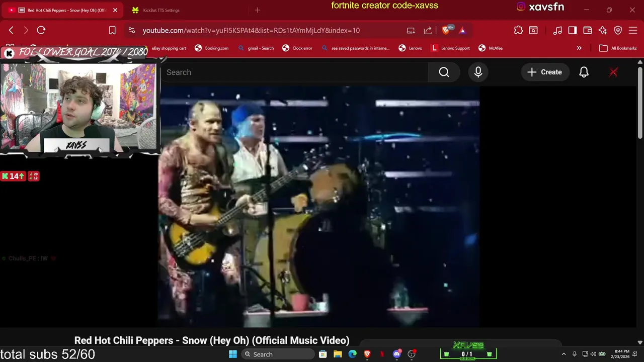Open the Brave Wallet icon

click(x=588, y=30)
